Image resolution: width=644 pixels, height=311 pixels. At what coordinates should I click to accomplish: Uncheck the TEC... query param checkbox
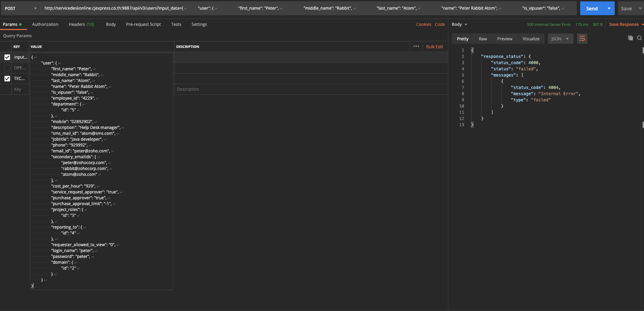click(7, 79)
